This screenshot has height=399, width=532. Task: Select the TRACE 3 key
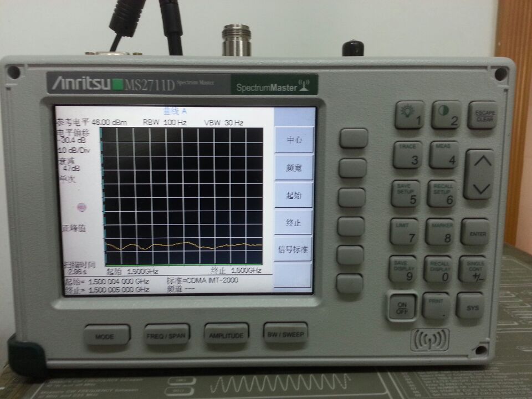408,155
